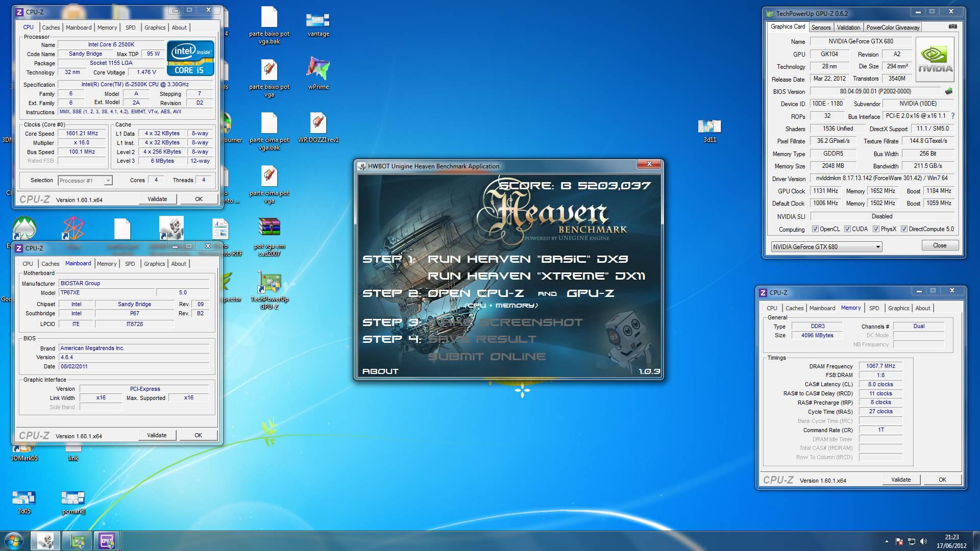Open the network tray icon

coord(911,541)
